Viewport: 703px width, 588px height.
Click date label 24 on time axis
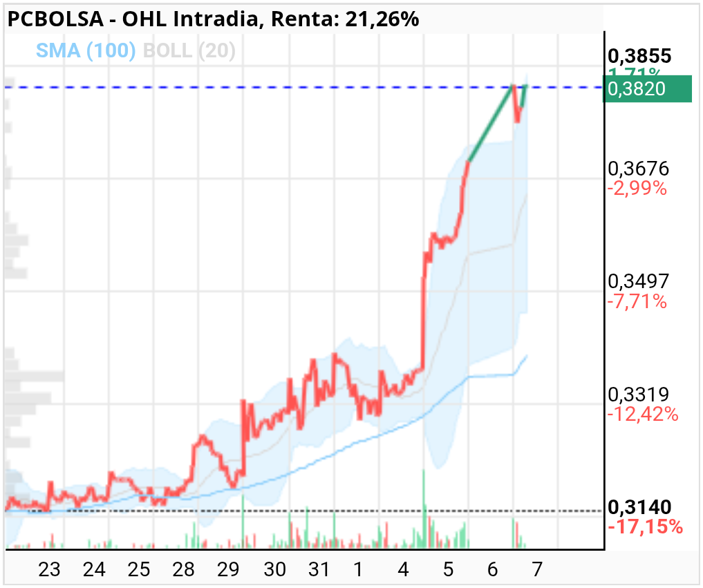pyautogui.click(x=94, y=569)
